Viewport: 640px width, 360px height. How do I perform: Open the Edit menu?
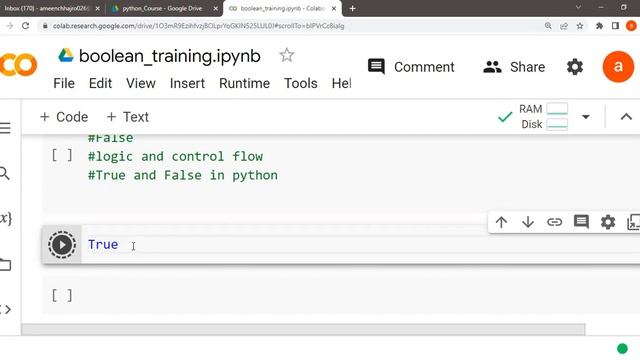[x=100, y=83]
